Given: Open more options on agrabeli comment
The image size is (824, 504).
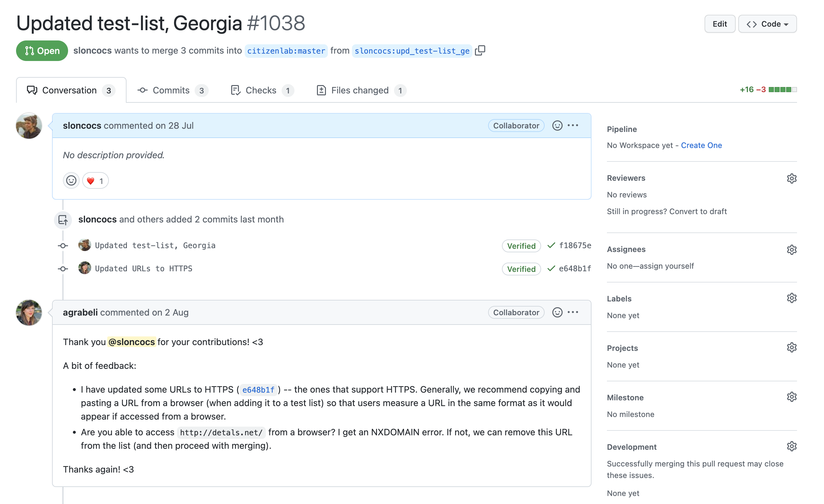Looking at the screenshot, I should pyautogui.click(x=573, y=312).
